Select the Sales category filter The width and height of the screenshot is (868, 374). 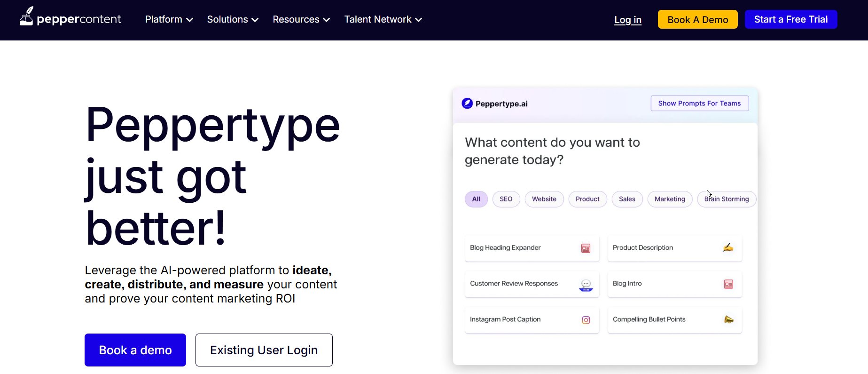click(627, 199)
